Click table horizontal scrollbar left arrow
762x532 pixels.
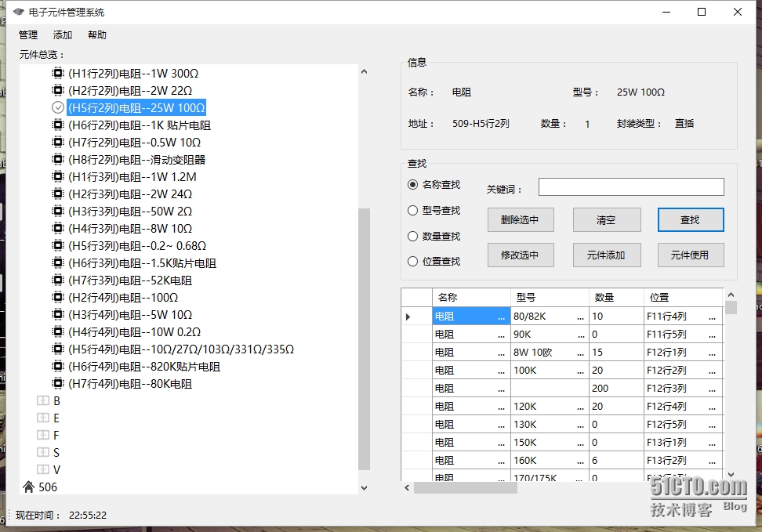(407, 488)
